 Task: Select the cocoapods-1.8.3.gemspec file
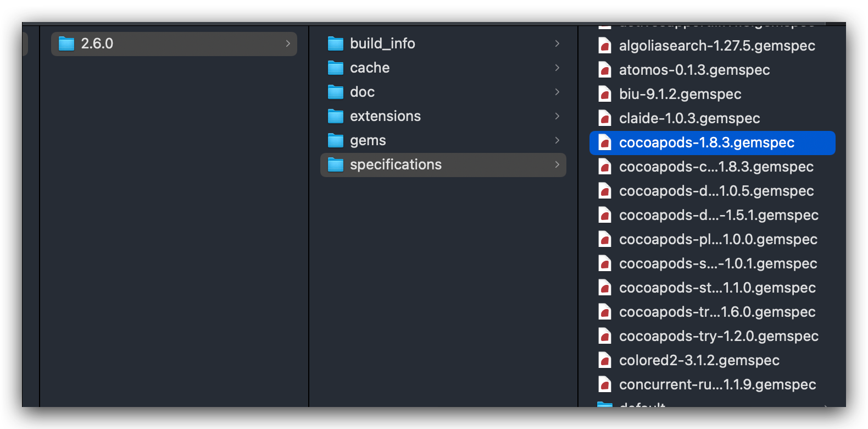[713, 142]
